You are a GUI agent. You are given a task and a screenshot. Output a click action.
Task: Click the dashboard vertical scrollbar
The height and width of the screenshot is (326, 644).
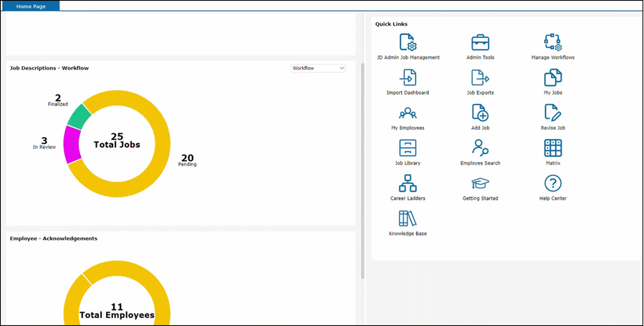click(x=362, y=172)
